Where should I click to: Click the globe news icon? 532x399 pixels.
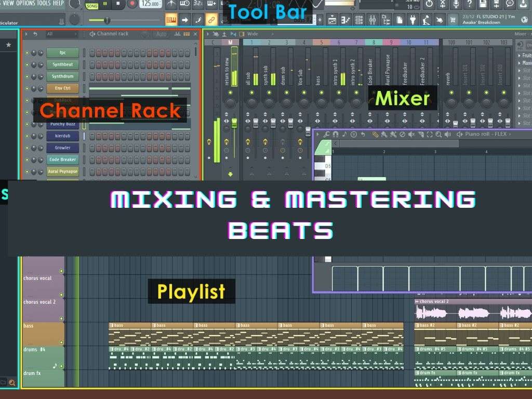coord(524,20)
